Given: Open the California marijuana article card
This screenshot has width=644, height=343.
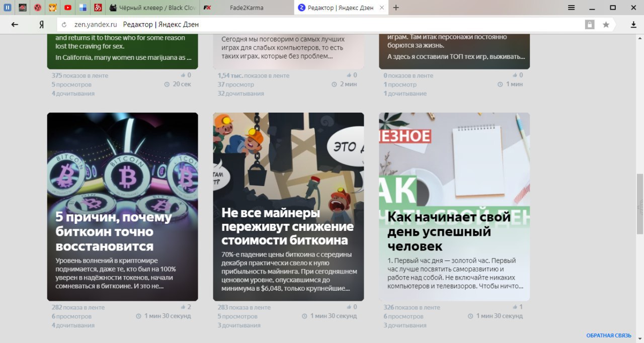Looking at the screenshot, I should pyautogui.click(x=122, y=51).
